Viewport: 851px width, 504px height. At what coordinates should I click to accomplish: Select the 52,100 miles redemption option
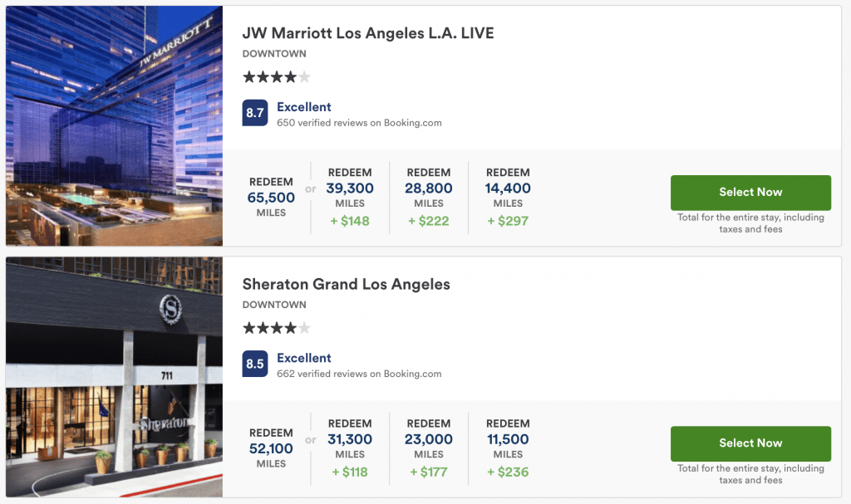pos(270,448)
